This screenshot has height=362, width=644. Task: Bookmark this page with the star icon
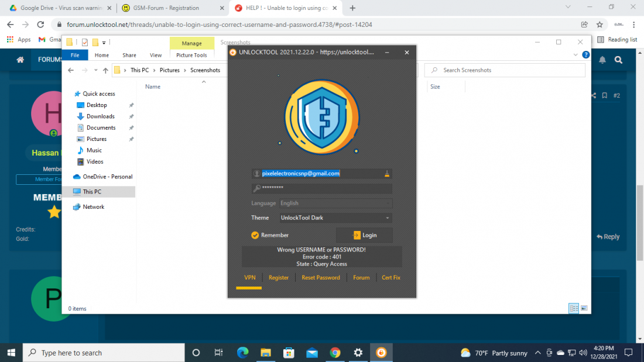(600, 25)
